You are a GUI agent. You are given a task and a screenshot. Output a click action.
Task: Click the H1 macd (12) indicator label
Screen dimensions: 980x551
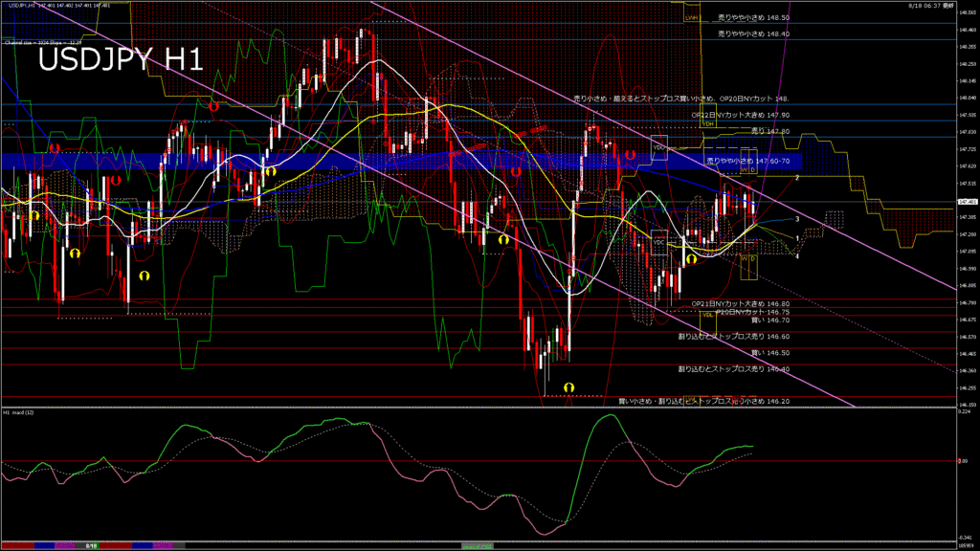click(x=19, y=412)
